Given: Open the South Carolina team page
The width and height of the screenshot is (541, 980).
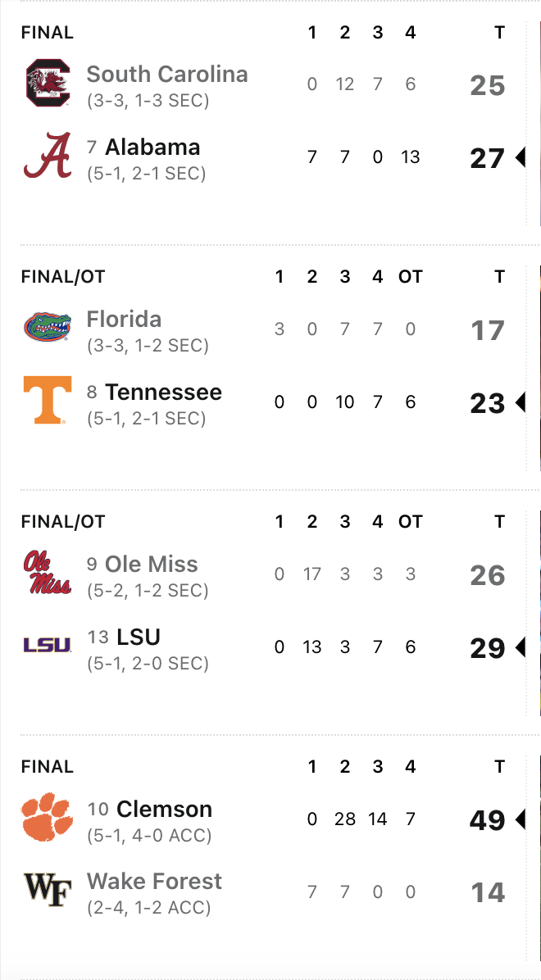Looking at the screenshot, I should tap(167, 75).
